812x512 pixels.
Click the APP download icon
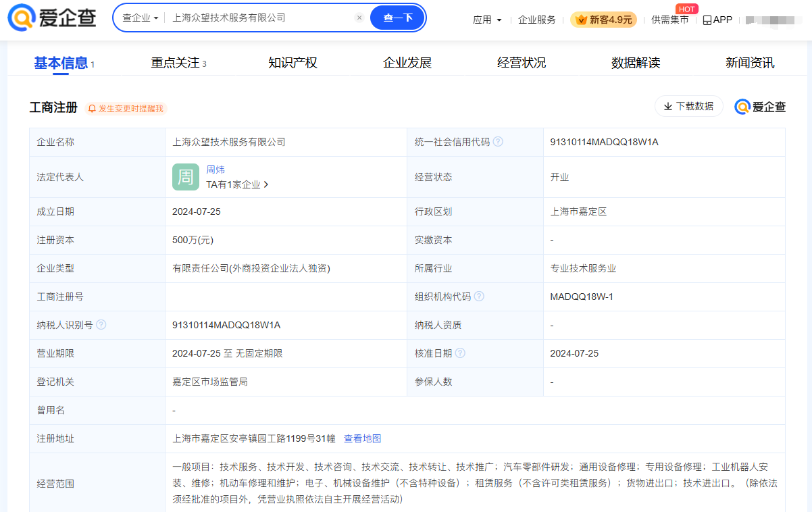(x=717, y=20)
